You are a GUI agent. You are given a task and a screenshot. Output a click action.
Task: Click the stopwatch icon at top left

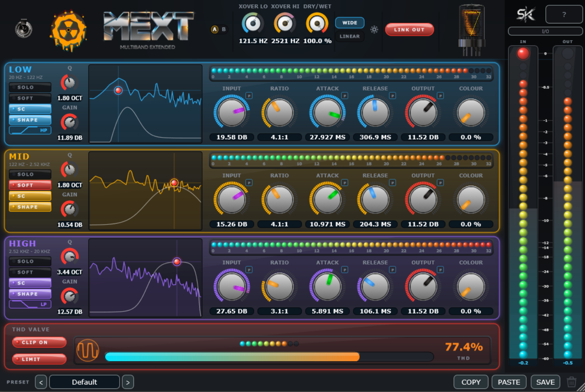click(23, 29)
